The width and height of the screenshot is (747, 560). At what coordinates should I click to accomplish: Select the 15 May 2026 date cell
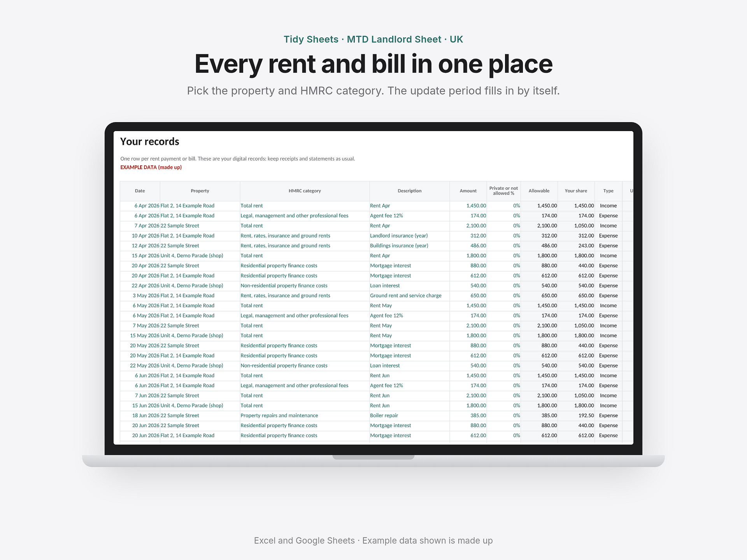(x=140, y=336)
